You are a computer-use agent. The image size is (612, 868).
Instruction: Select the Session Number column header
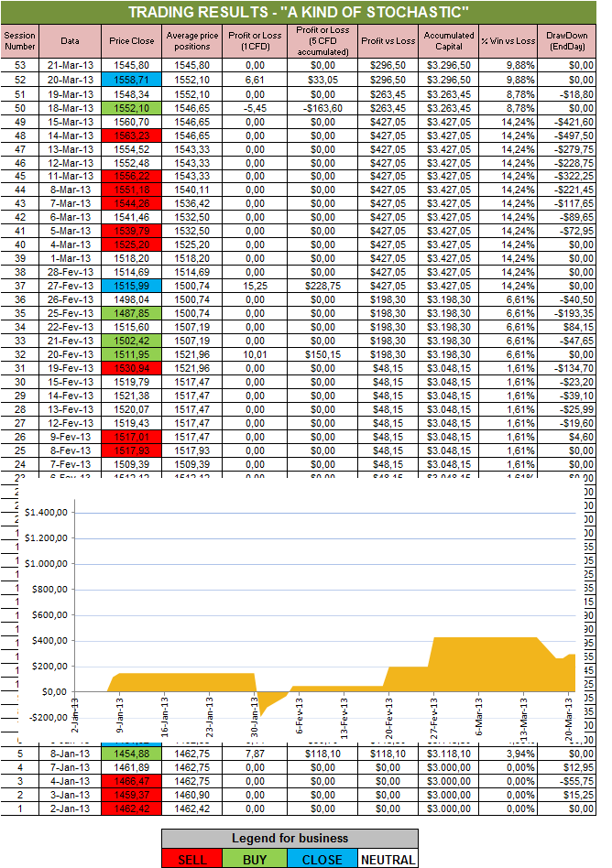[x=20, y=41]
